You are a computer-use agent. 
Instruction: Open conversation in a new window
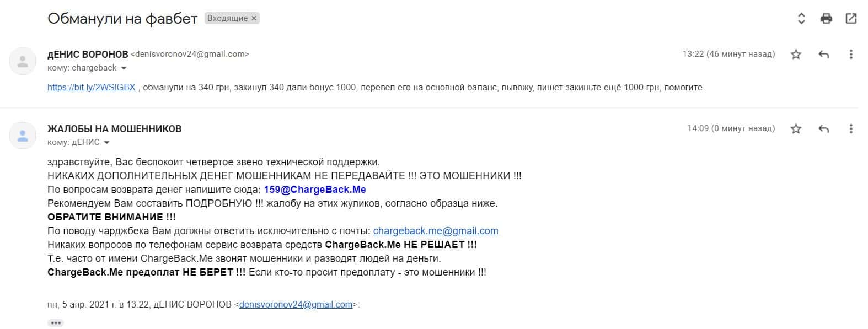click(x=851, y=19)
